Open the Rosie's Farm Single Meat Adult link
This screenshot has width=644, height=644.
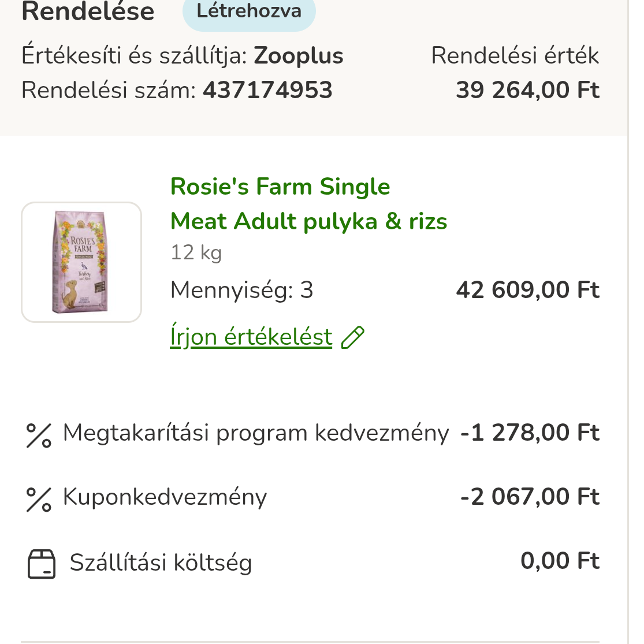click(308, 204)
